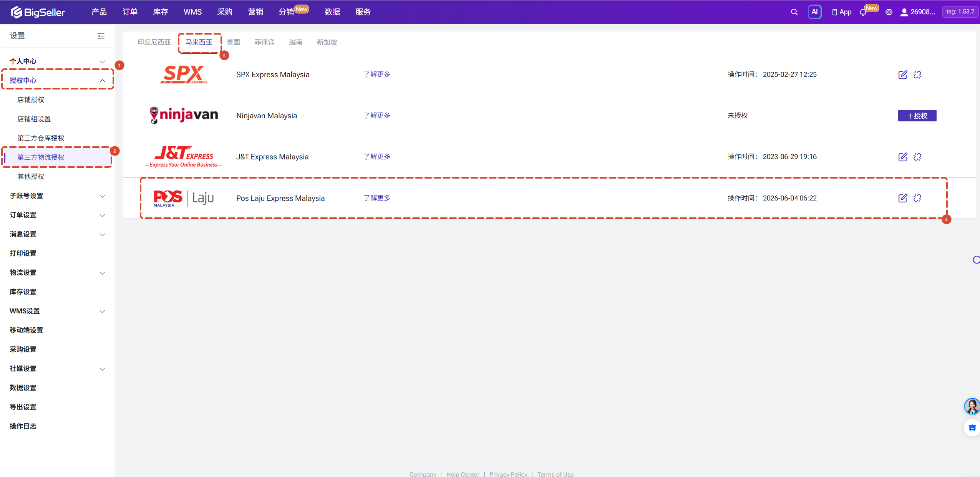The height and width of the screenshot is (477, 980).
Task: Open the AI assistant icon
Action: (x=814, y=12)
